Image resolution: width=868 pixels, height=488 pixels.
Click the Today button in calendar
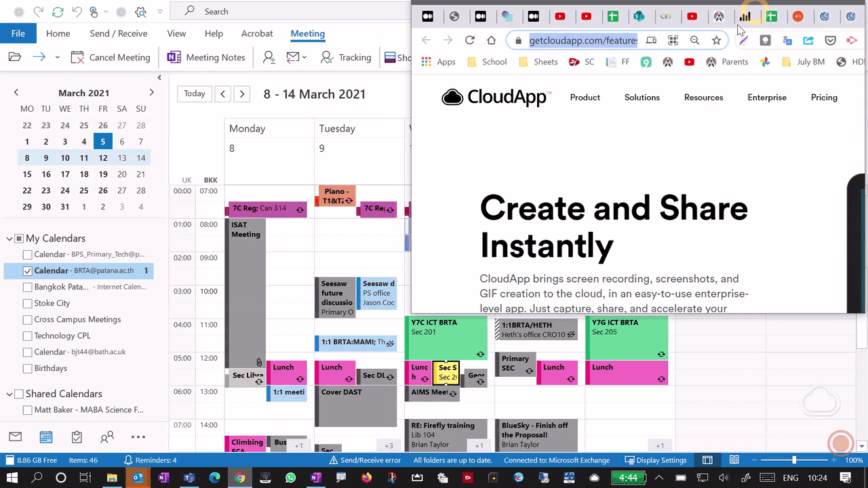point(195,94)
